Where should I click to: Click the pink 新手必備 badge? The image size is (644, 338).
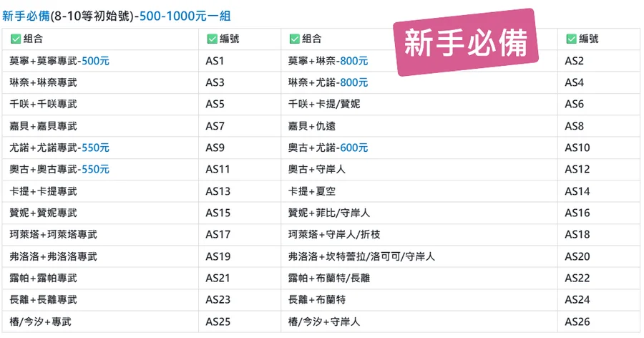pyautogui.click(x=465, y=44)
